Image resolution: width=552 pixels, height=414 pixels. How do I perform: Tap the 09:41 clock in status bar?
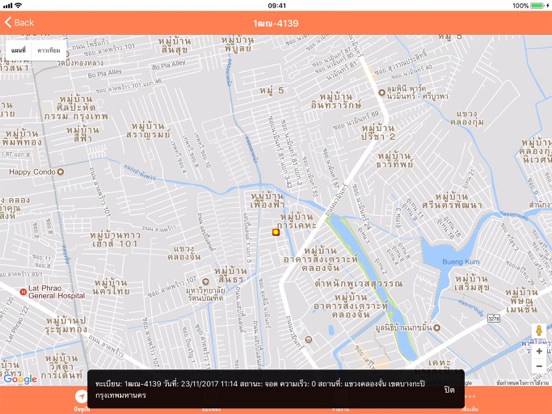pos(277,5)
